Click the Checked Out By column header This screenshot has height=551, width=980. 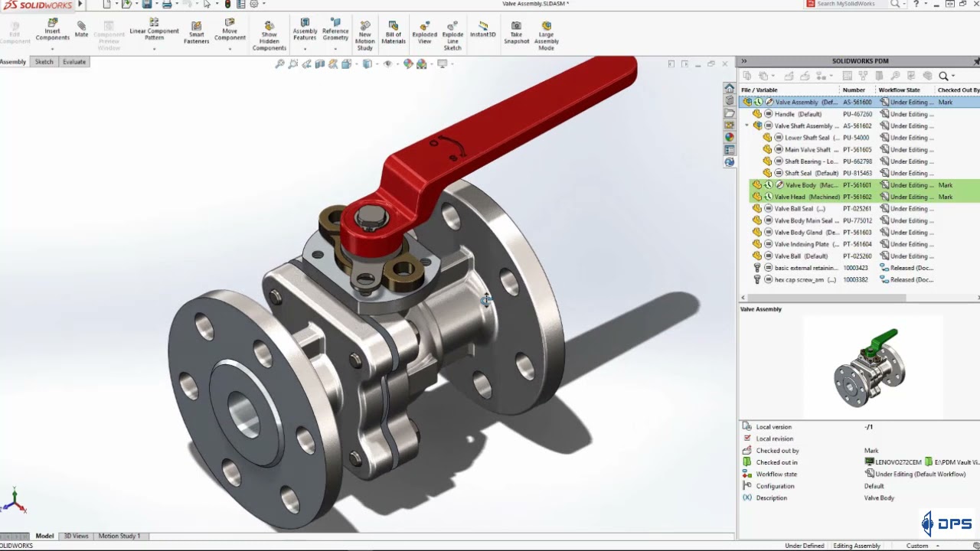[959, 90]
